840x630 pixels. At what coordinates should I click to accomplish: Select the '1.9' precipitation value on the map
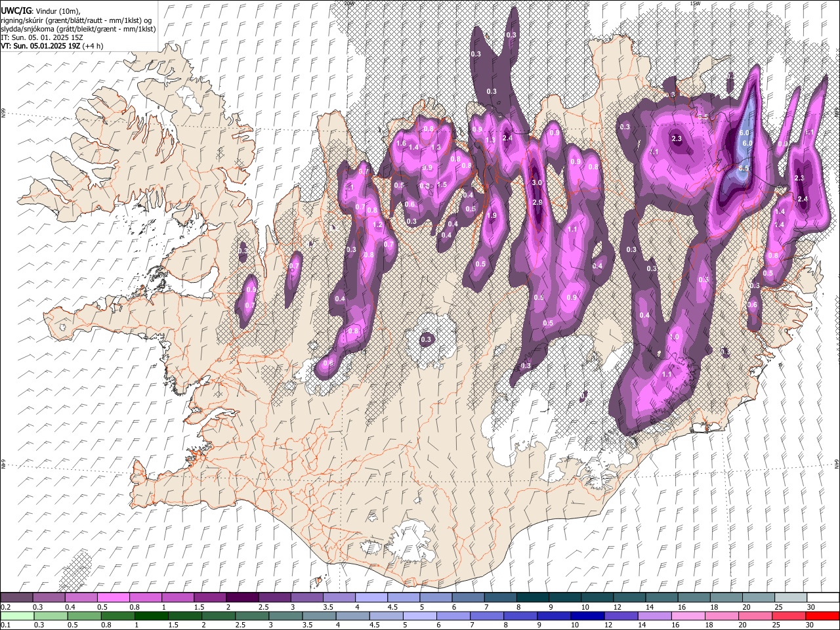[x=492, y=216]
